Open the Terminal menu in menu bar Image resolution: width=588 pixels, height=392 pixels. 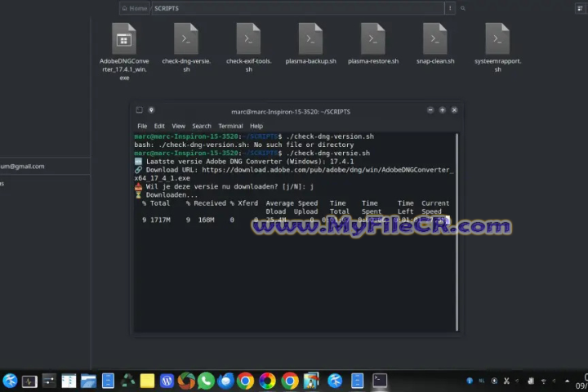[x=230, y=126]
